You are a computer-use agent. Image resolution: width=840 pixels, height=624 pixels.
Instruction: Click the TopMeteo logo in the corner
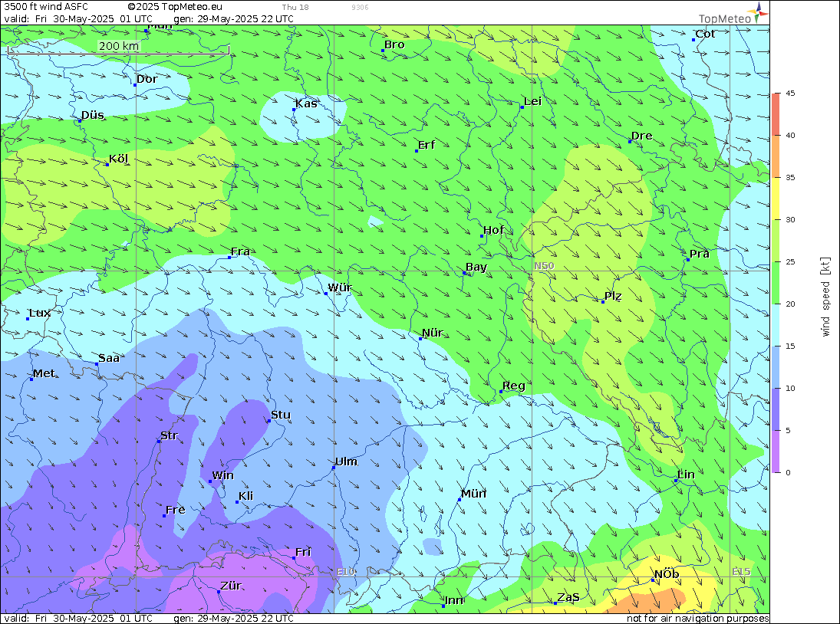pyautogui.click(x=733, y=14)
